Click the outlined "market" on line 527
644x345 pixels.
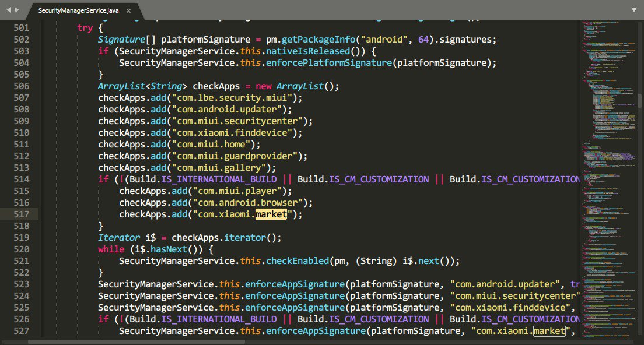[x=549, y=330]
